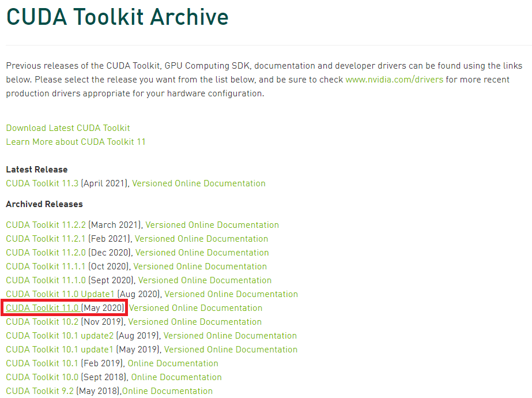This screenshot has height=398, width=532.
Task: Select CUDA Toolkit 9.2 link
Action: point(40,391)
